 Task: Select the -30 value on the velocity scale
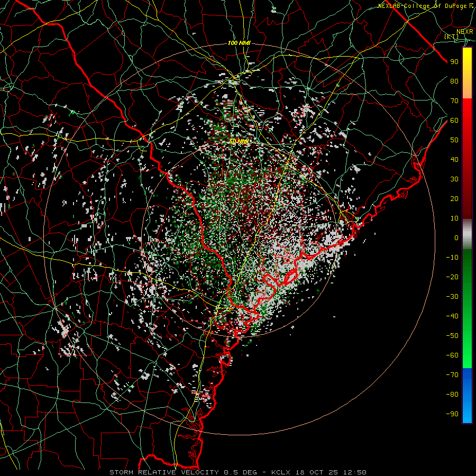point(452,297)
